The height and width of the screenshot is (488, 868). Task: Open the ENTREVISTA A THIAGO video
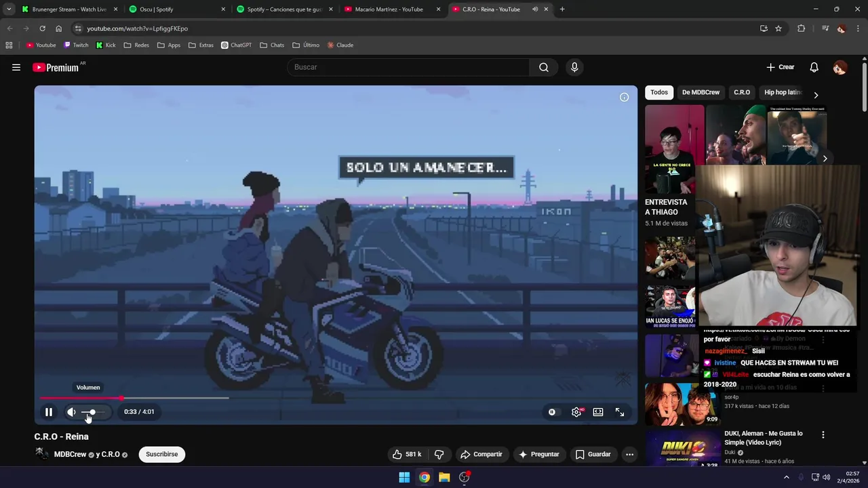tap(666, 207)
